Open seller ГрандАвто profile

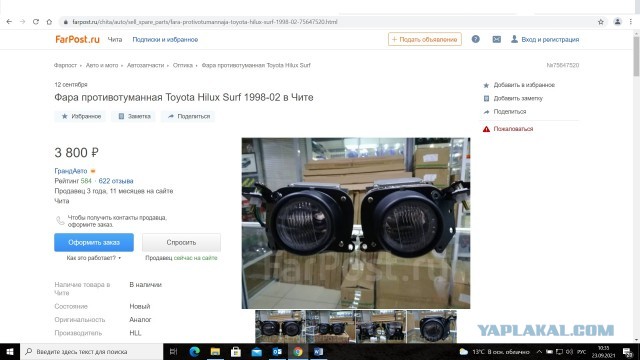click(71, 171)
